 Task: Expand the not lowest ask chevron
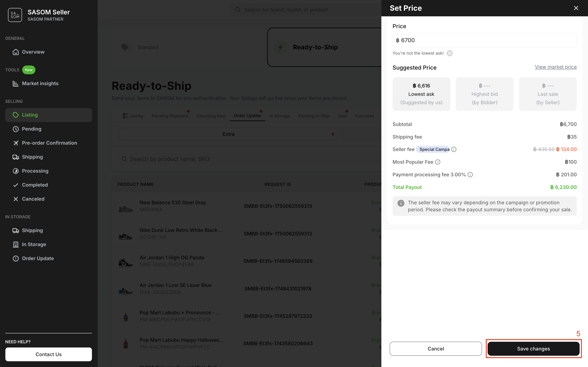tap(449, 53)
